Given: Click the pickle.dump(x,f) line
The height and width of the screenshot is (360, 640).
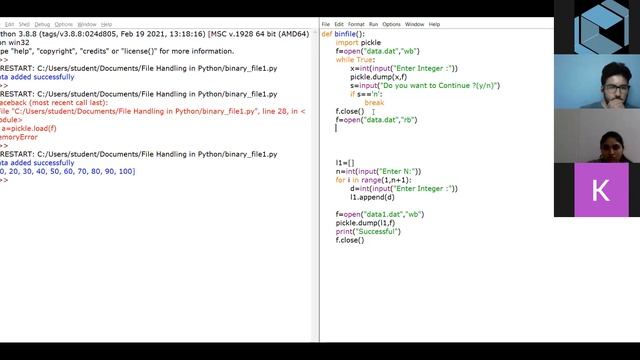Looking at the screenshot, I should click(378, 77).
